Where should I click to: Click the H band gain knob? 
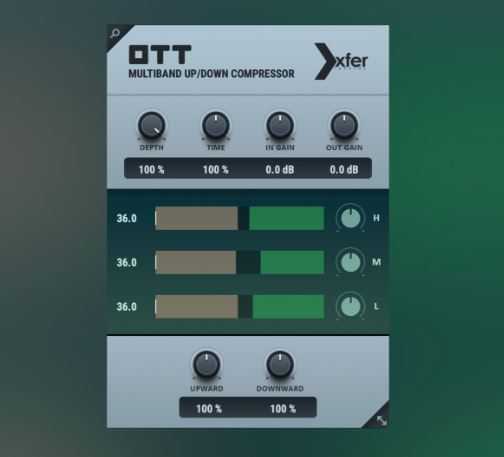point(351,218)
